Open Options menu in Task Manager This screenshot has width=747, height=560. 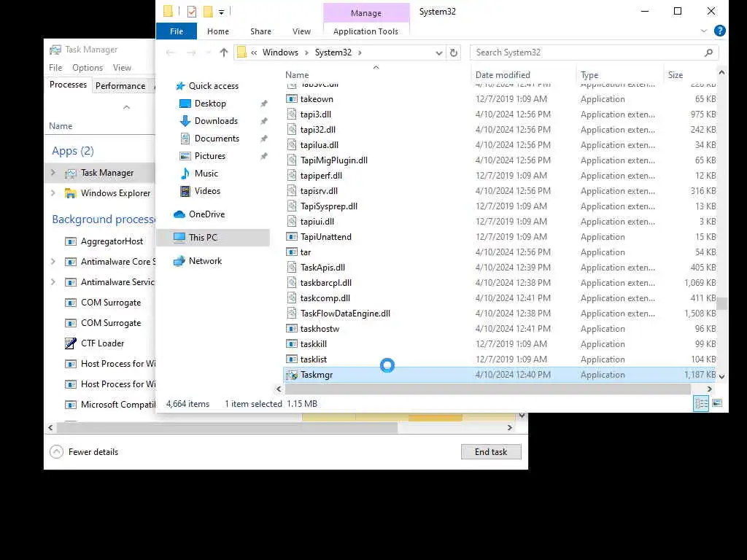point(88,68)
